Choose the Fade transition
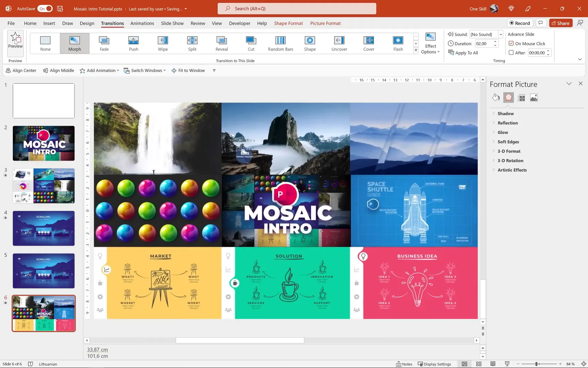The image size is (588, 368). (x=104, y=43)
